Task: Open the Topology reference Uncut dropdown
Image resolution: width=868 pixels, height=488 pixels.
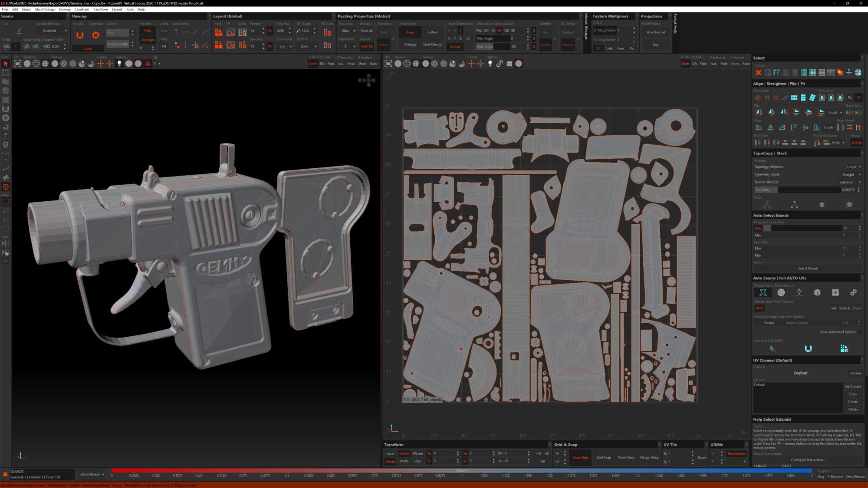Action: [854, 167]
